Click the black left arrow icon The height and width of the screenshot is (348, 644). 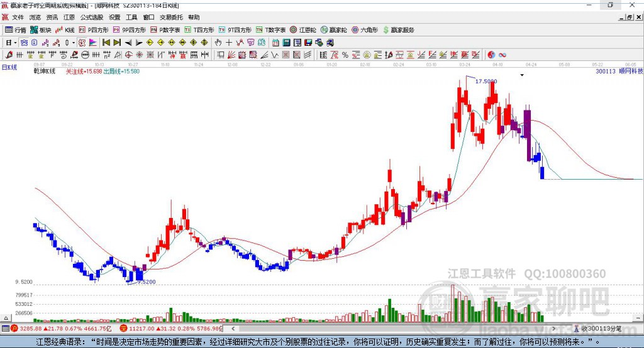128,43
